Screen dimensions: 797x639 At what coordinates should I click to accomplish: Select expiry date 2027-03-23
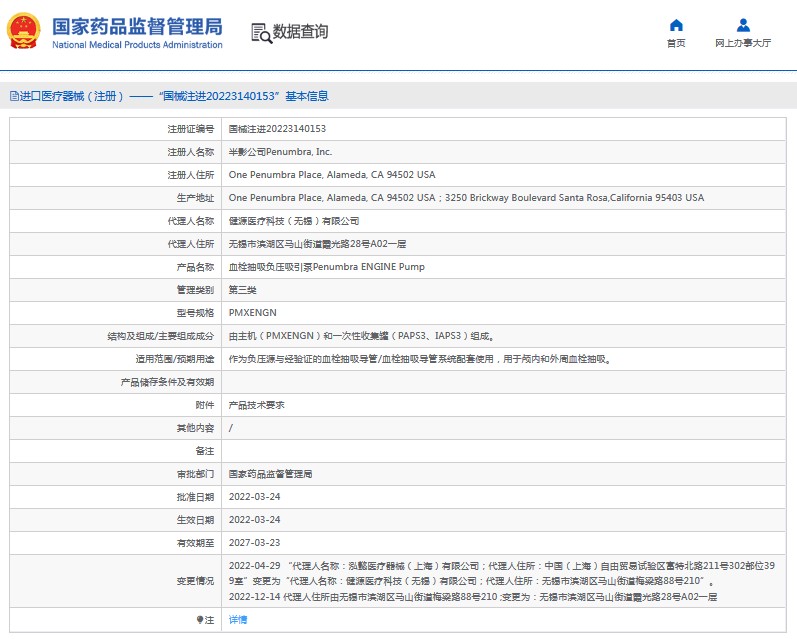[x=254, y=543]
